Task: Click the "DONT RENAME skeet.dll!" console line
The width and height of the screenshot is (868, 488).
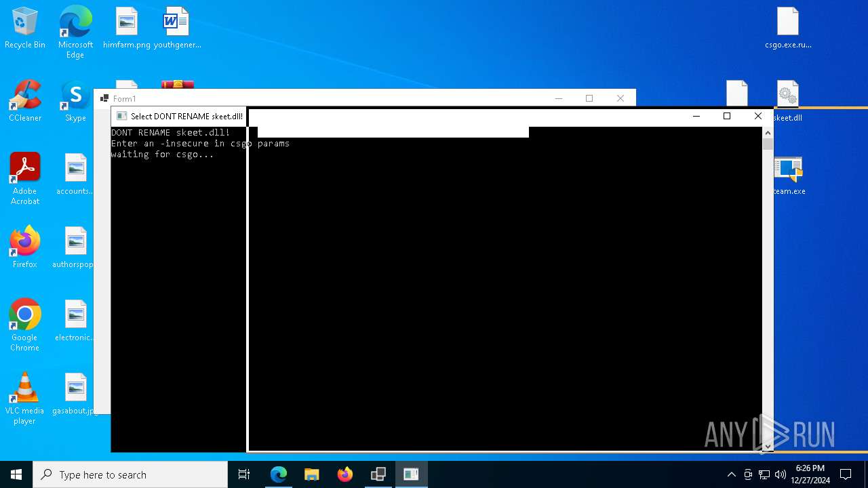Action: click(x=171, y=133)
